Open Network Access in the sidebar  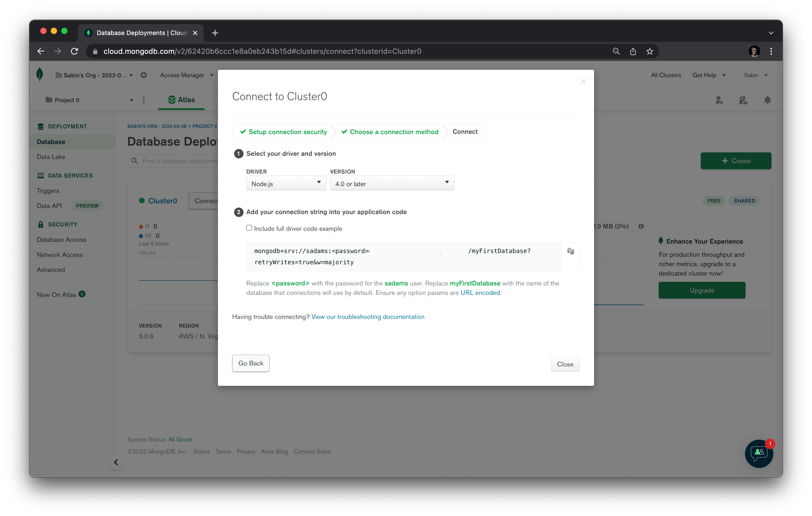pyautogui.click(x=60, y=255)
